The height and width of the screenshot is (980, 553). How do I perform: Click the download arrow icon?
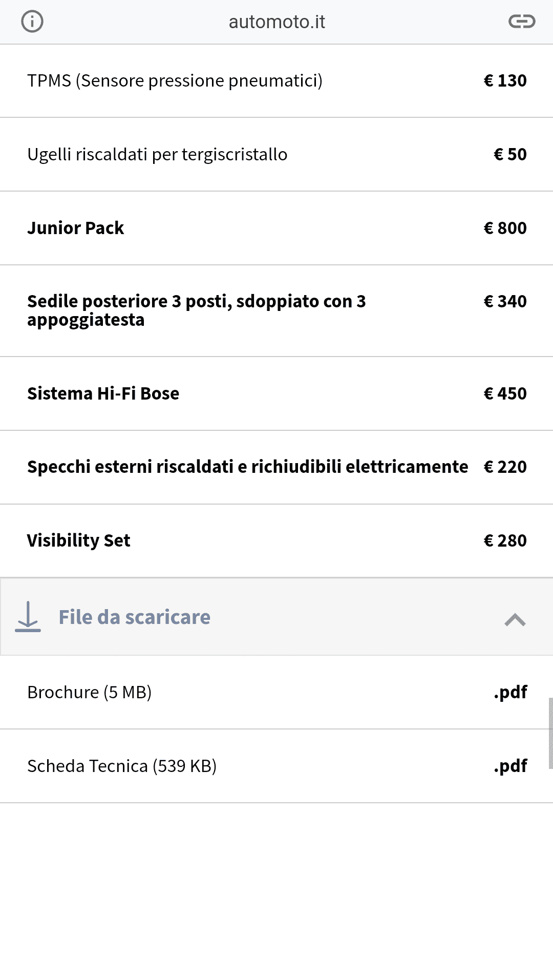[x=28, y=617]
